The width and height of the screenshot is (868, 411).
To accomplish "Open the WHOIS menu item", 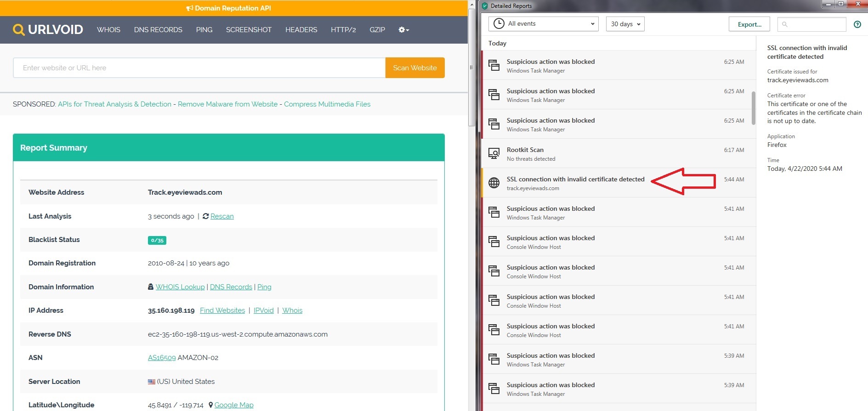I will [108, 30].
